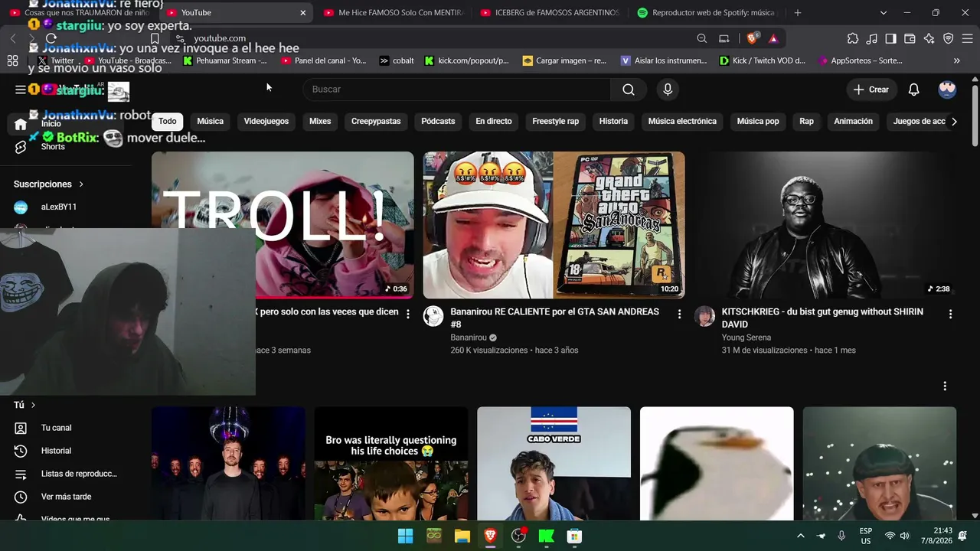Show more category chips with right arrow

click(x=954, y=121)
